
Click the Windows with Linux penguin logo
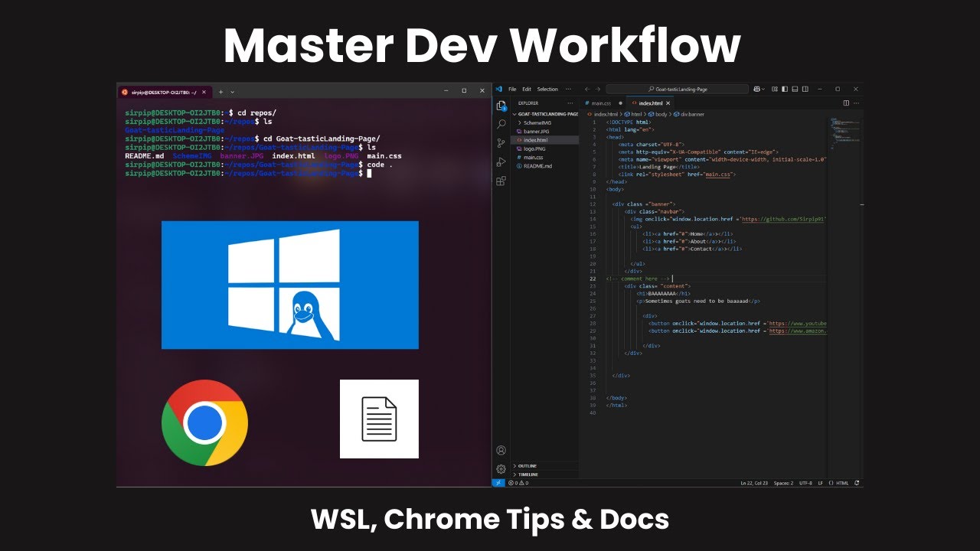tap(290, 285)
